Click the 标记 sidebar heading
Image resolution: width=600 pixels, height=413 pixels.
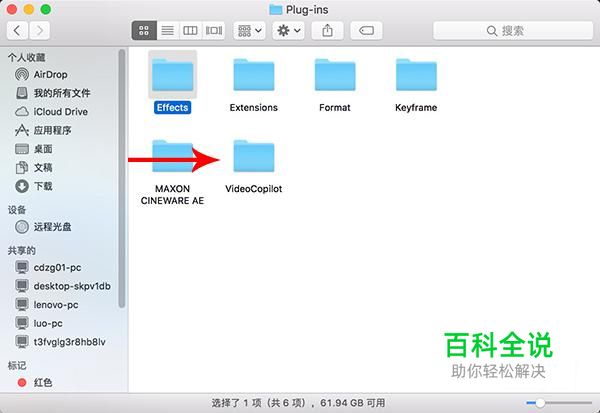17,366
